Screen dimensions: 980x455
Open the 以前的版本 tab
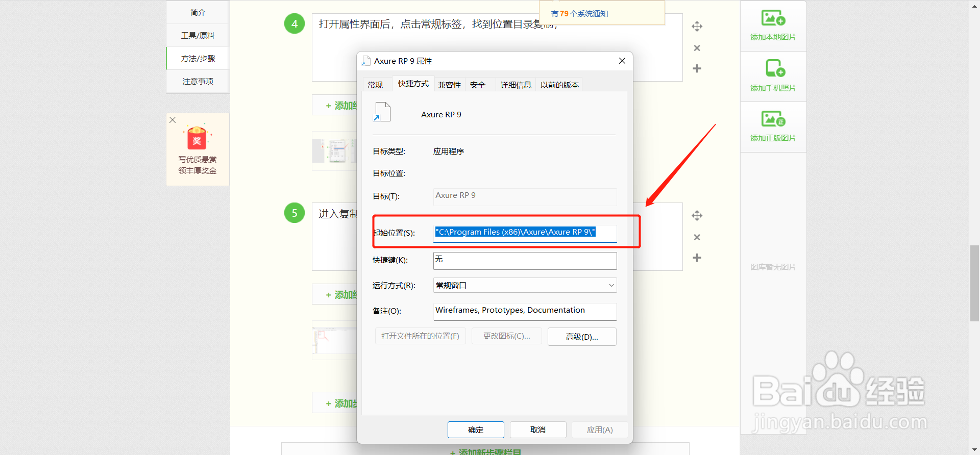tap(559, 85)
